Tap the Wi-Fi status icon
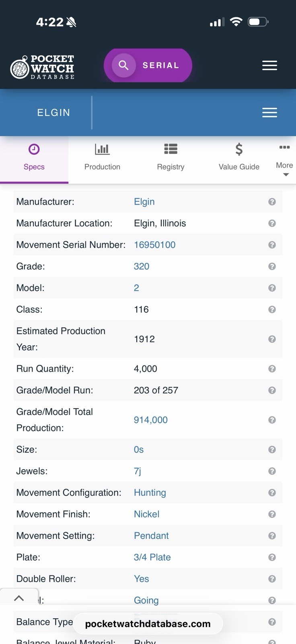 (x=236, y=22)
